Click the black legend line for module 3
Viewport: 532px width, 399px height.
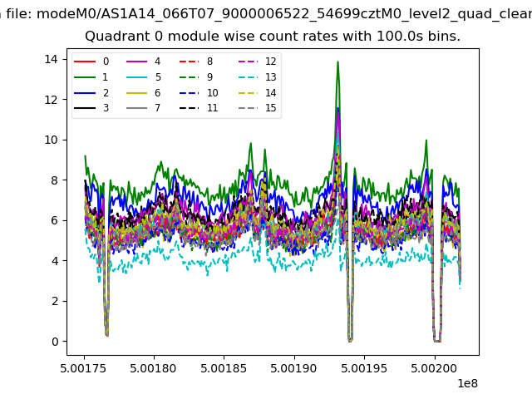86,108
